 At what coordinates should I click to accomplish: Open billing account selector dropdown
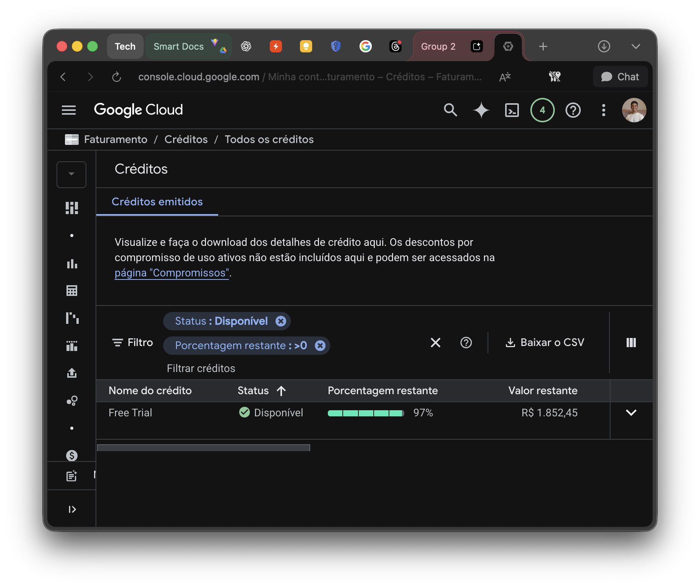click(71, 174)
